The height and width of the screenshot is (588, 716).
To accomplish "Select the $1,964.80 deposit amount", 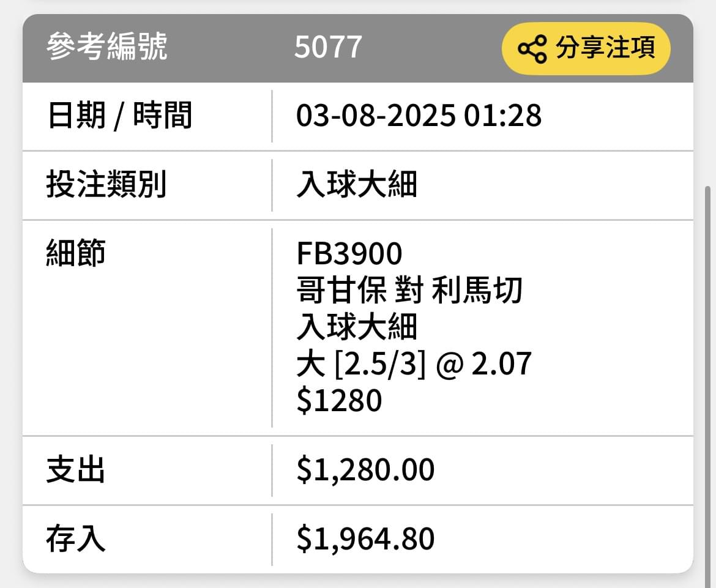I will [x=365, y=539].
